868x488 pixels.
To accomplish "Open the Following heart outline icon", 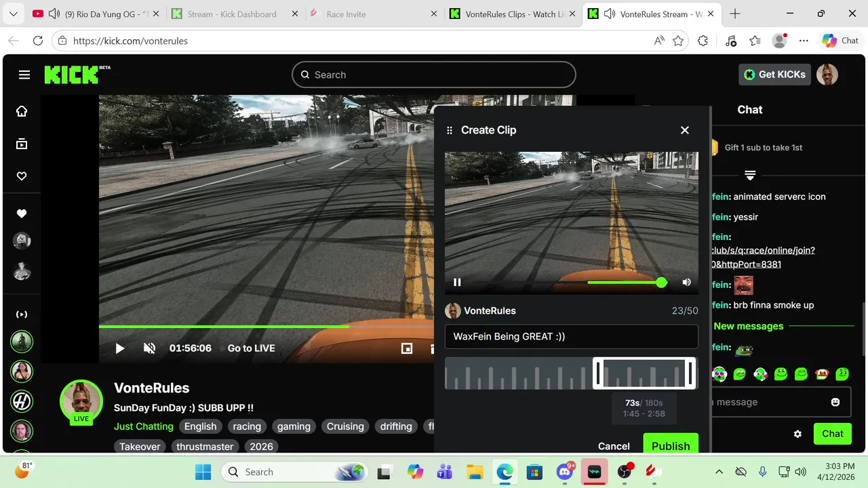I will click(x=22, y=176).
